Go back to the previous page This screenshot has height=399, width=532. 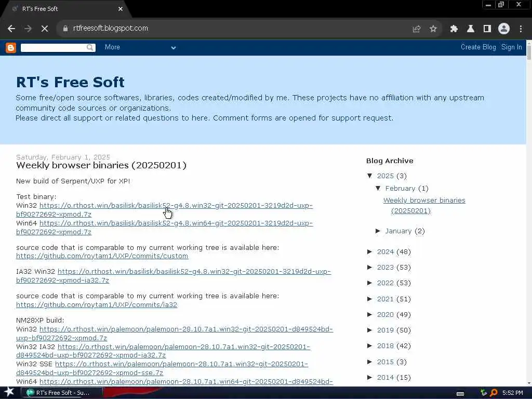click(11, 29)
